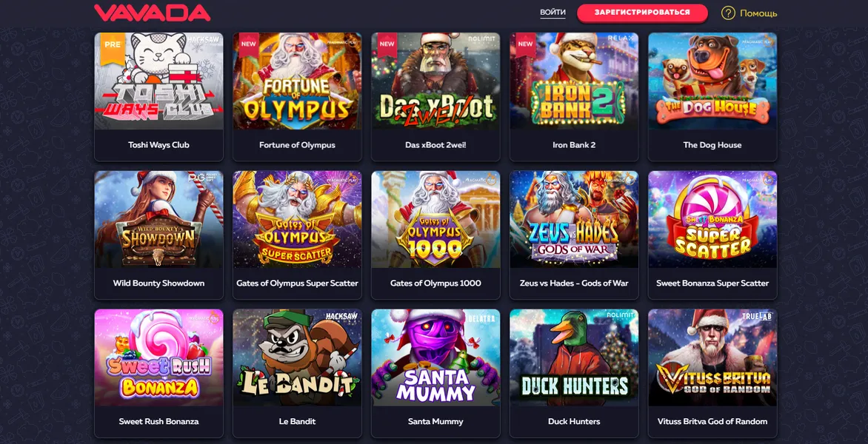This screenshot has height=444, width=868.
Task: Click the VAVADA logo
Action: point(153,13)
